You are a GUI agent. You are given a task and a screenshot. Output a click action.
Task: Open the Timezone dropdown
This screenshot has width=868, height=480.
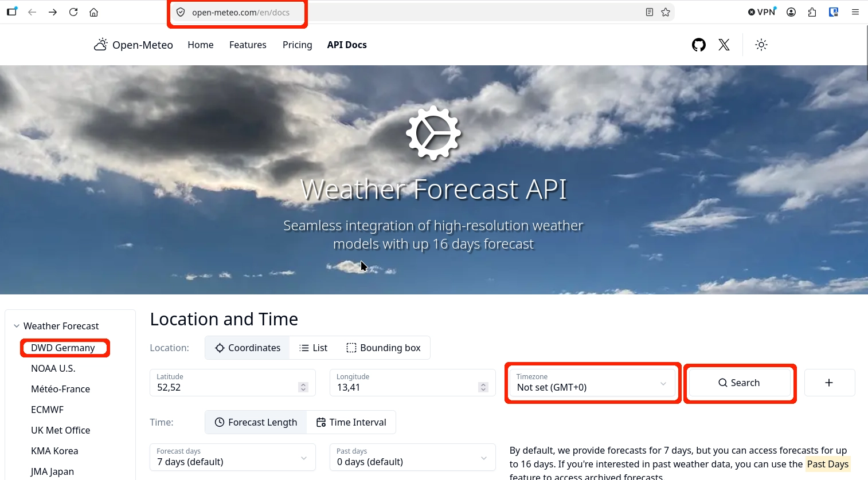[592, 383]
